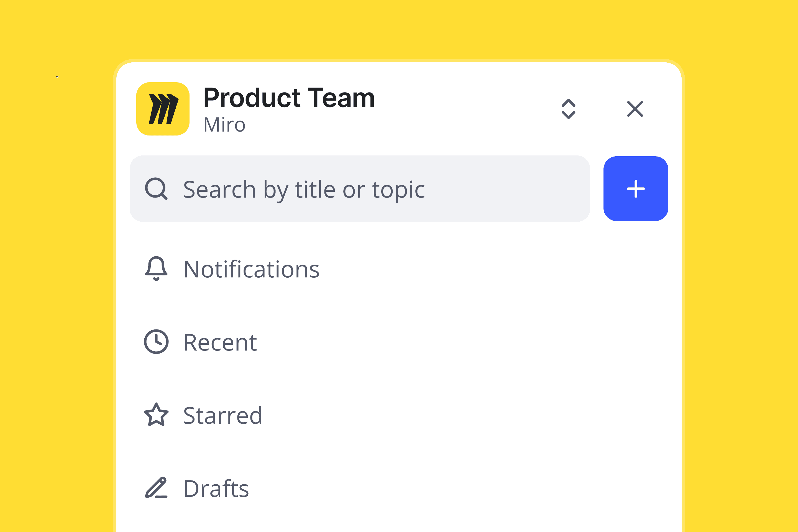798x532 pixels.
Task: Dismiss the panel with the X
Action: click(634, 109)
